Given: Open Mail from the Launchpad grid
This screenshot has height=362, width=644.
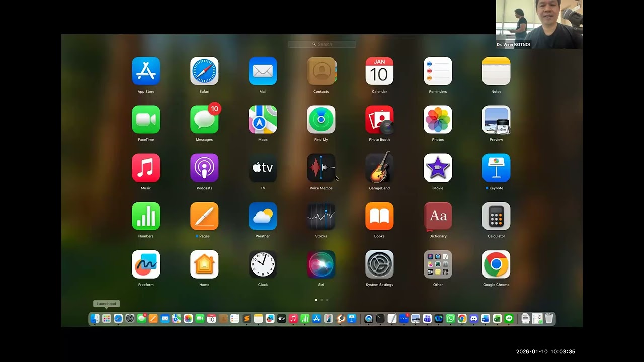Looking at the screenshot, I should (x=263, y=71).
